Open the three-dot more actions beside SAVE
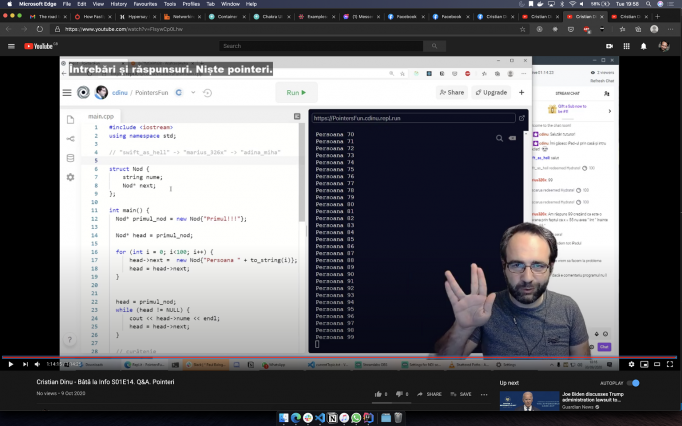The image size is (682, 426). 484,394
